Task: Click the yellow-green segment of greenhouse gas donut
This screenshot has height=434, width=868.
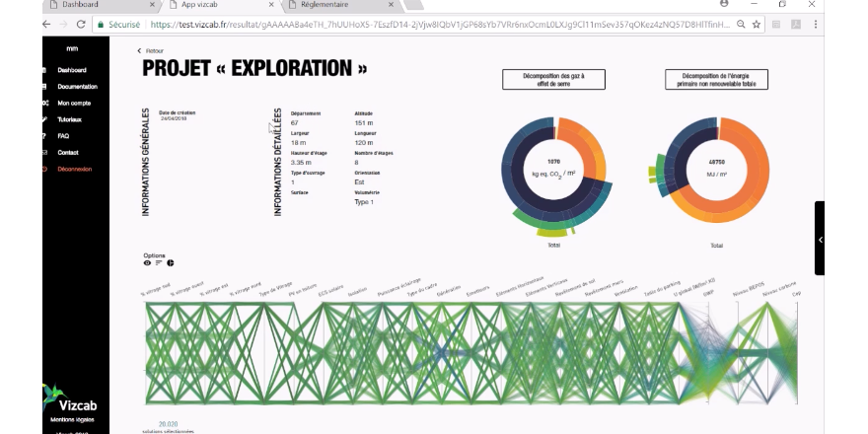Action: [552, 232]
